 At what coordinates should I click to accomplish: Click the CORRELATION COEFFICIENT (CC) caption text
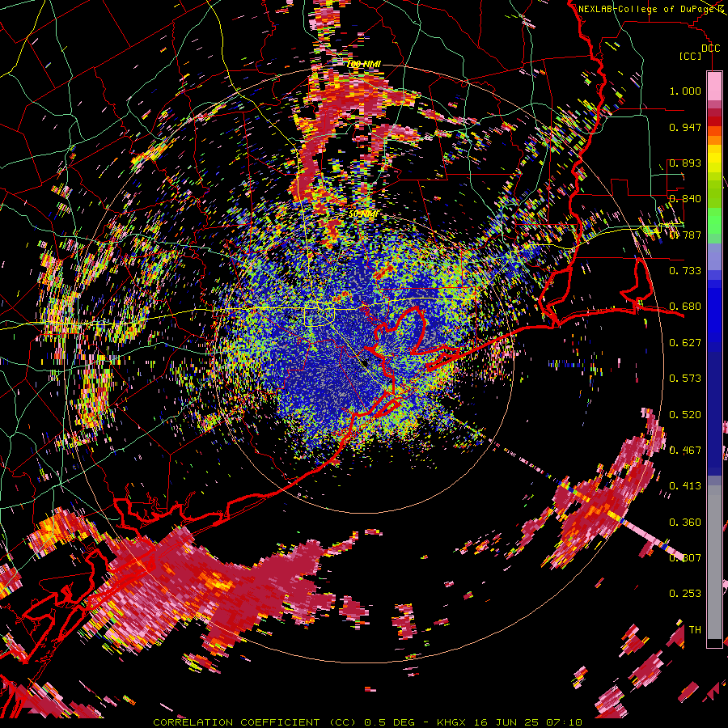(x=255, y=722)
